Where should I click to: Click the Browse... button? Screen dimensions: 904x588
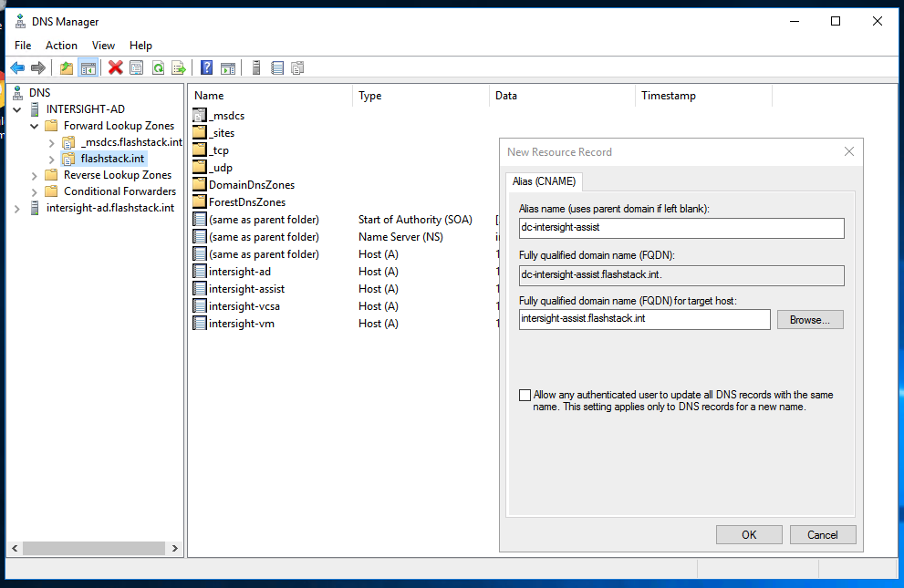[x=809, y=320]
